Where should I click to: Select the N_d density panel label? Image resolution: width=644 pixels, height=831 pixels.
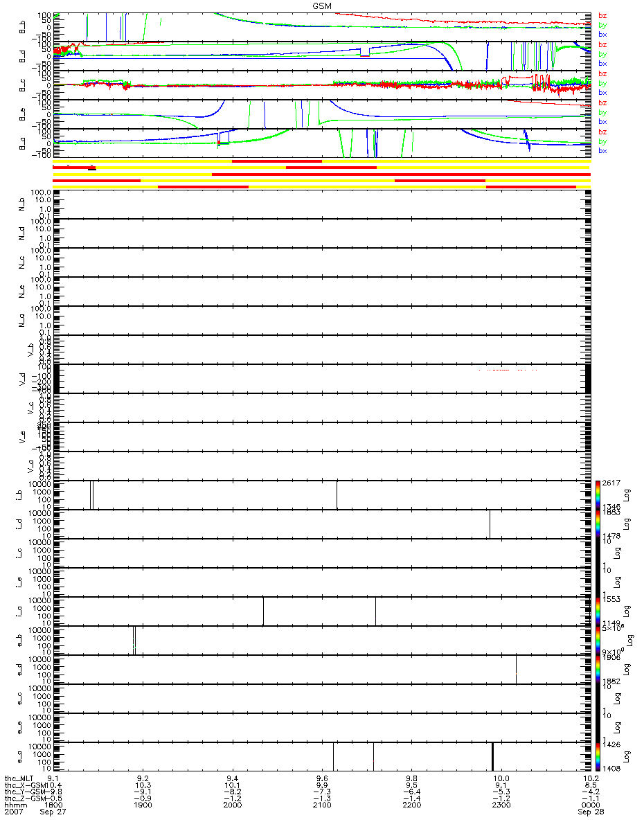tap(21, 233)
